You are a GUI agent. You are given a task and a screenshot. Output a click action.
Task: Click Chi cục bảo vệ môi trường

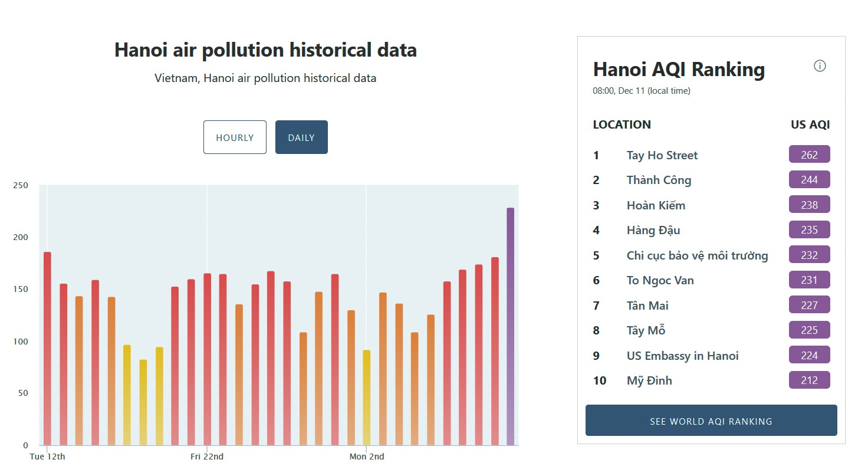point(697,255)
